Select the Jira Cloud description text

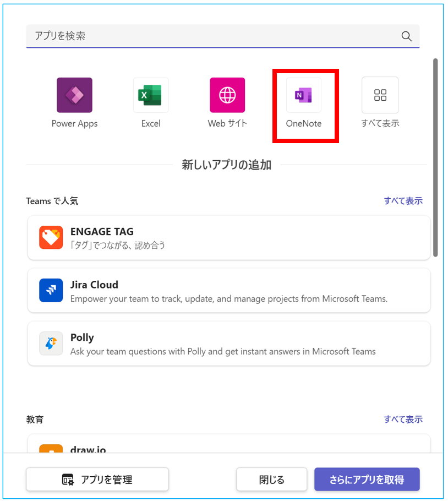click(x=228, y=299)
